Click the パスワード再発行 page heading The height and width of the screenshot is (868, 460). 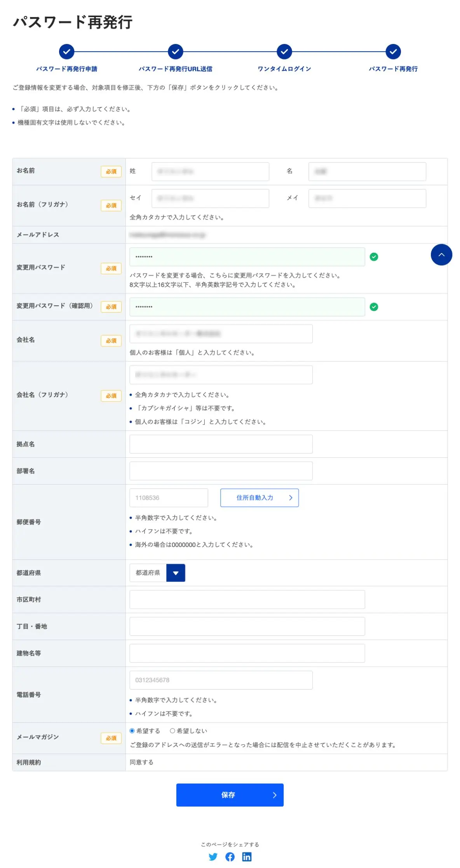coord(73,22)
